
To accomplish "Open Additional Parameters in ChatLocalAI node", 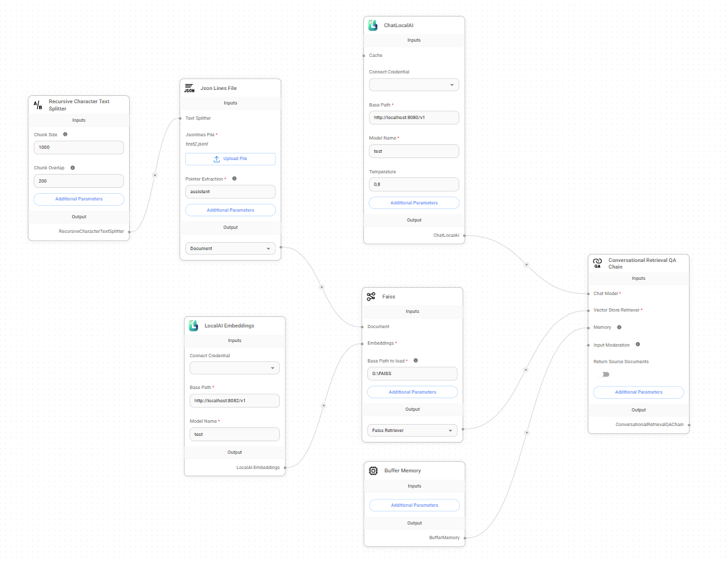I will pos(414,203).
